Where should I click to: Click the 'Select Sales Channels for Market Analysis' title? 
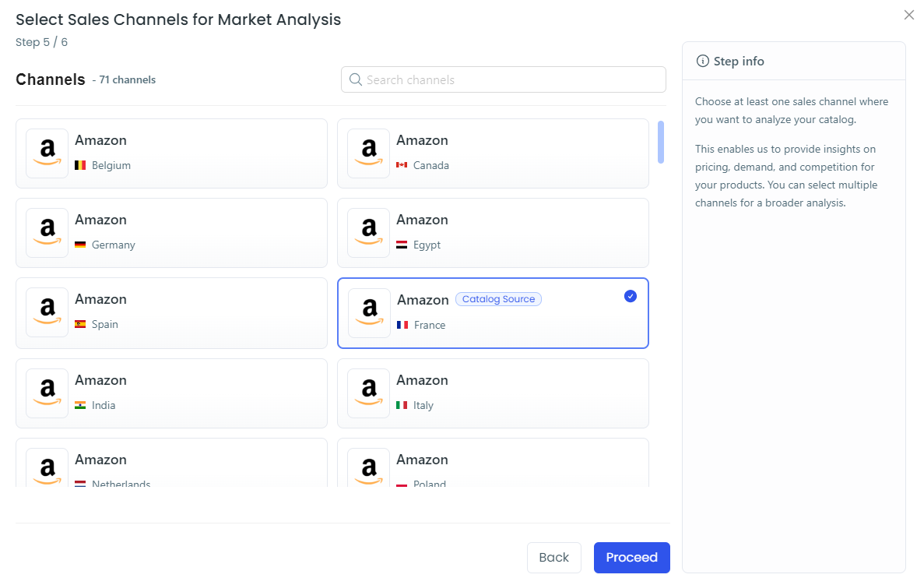tap(178, 19)
